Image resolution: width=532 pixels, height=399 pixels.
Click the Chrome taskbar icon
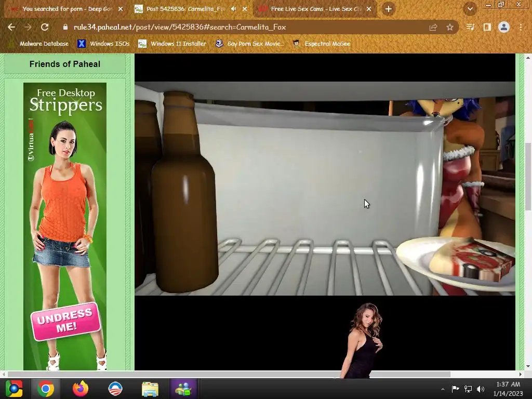[46, 389]
